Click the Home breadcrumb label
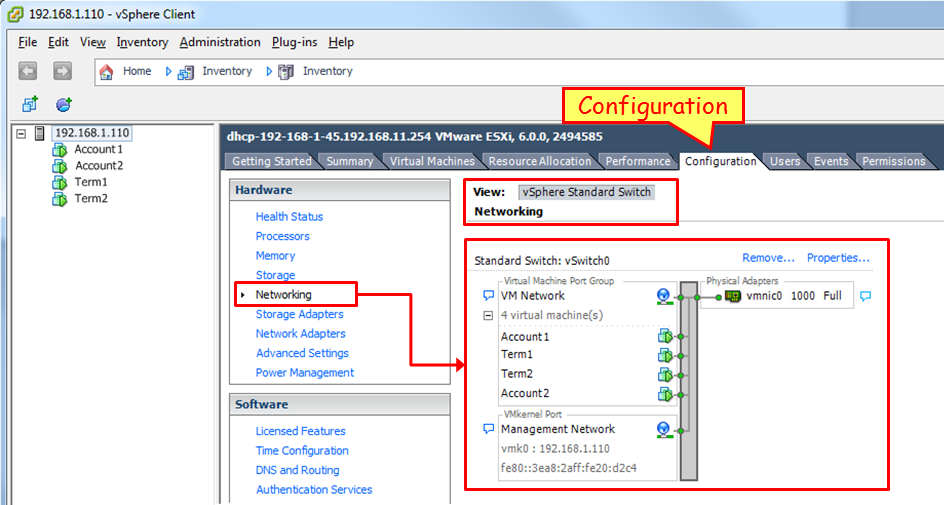The height and width of the screenshot is (505, 944). pyautogui.click(x=137, y=71)
